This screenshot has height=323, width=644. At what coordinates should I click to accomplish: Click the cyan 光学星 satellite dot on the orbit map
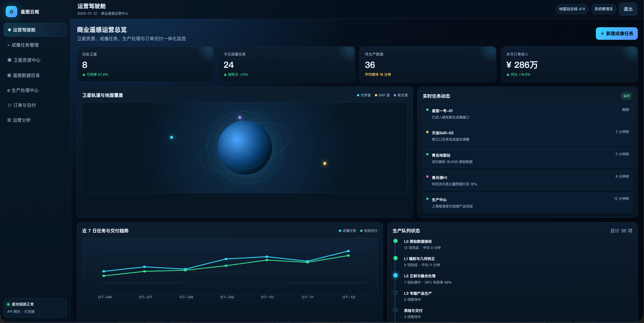tap(172, 137)
